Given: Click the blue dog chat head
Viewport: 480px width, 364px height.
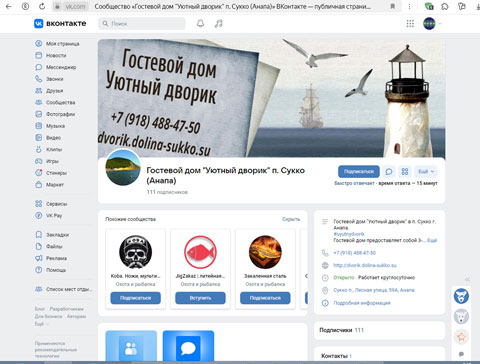Looking at the screenshot, I should pyautogui.click(x=461, y=296).
